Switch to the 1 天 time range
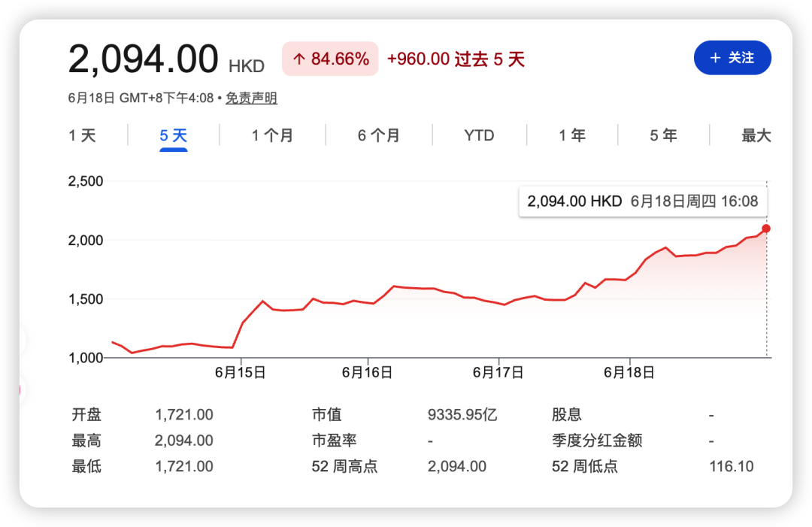The width and height of the screenshot is (812, 527). click(x=82, y=135)
